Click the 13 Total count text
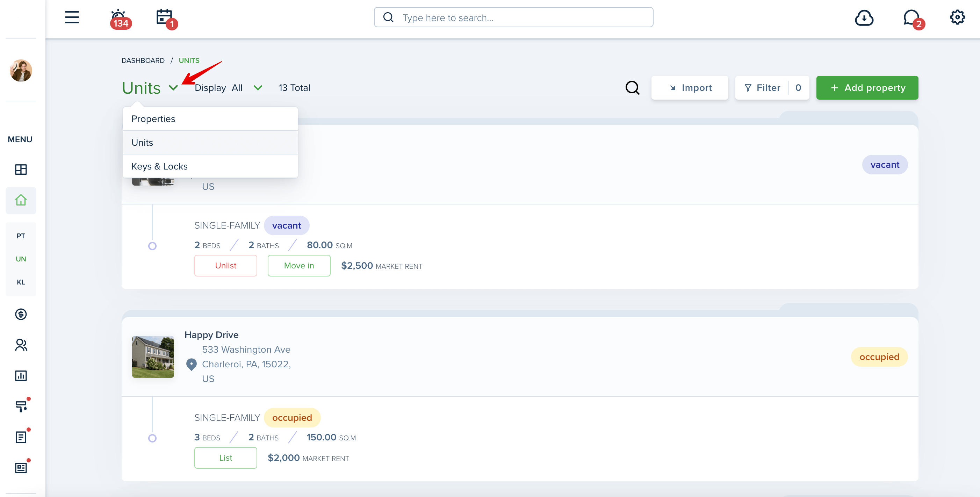Screen dimensions: 980x497 (295, 88)
